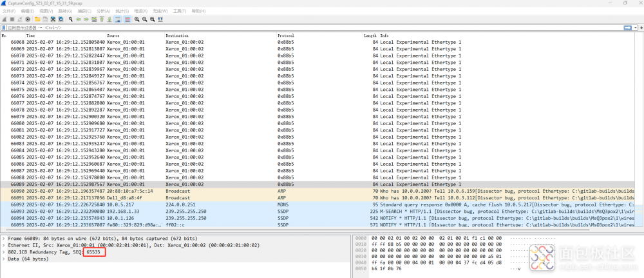Viewport: 644px width, 278px height.
Task: Open the 文件(F) menu
Action: point(9,11)
